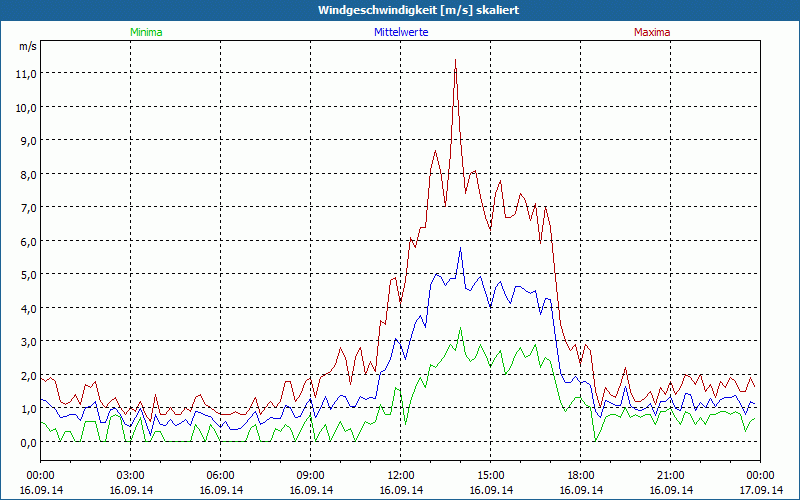Select the green Minima legend label
Image resolution: width=800 pixels, height=500 pixels.
point(145,32)
